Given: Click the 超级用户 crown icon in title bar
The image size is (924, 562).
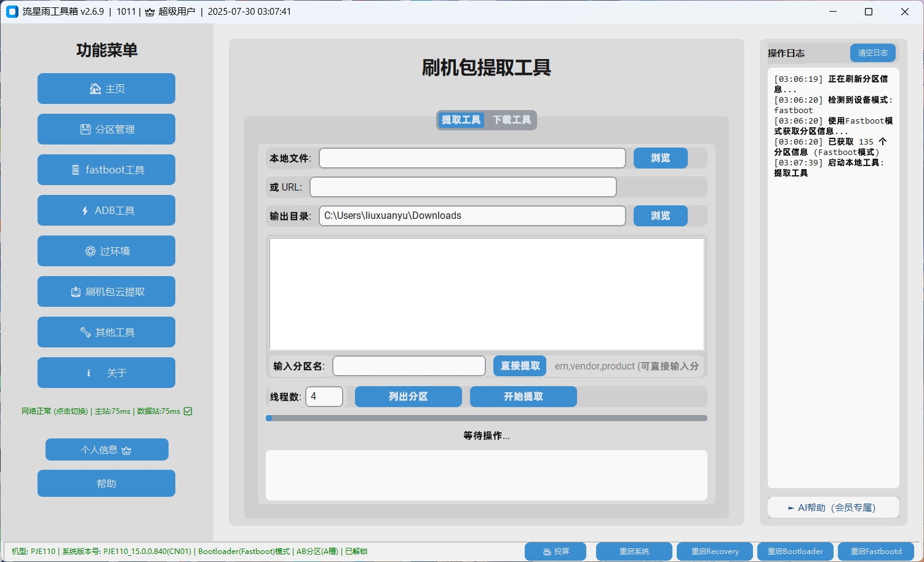Looking at the screenshot, I should click(x=150, y=11).
